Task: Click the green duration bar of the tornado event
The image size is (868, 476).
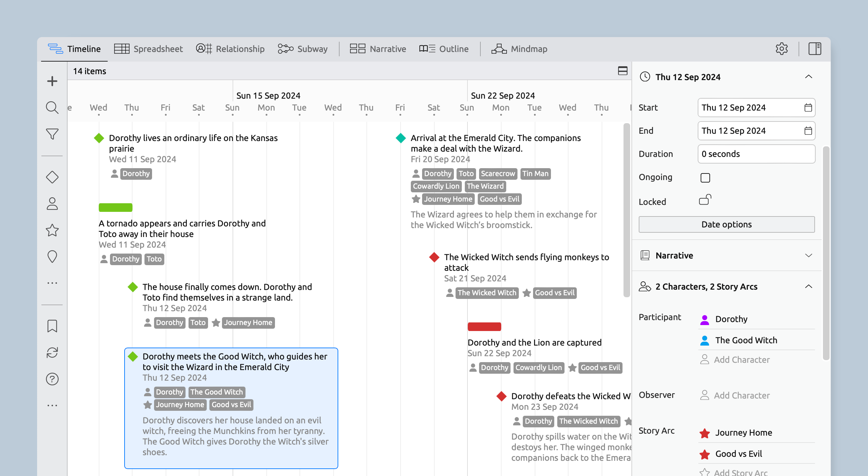Action: point(116,207)
